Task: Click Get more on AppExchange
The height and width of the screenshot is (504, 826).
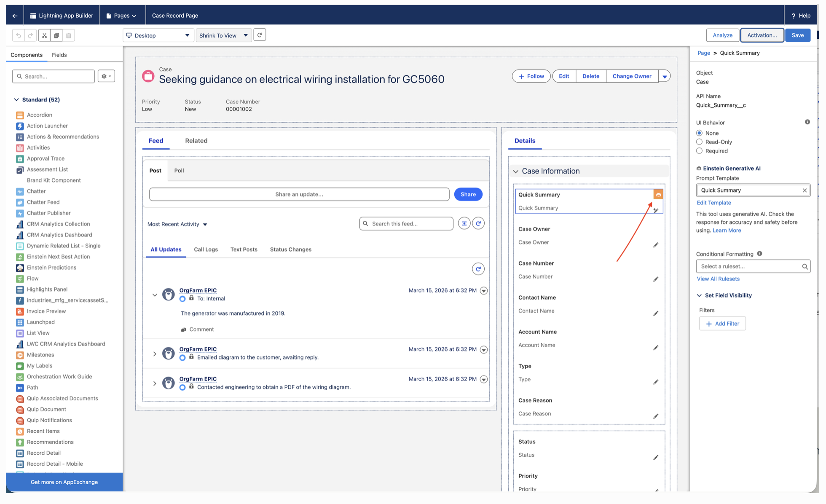Action: pyautogui.click(x=64, y=482)
